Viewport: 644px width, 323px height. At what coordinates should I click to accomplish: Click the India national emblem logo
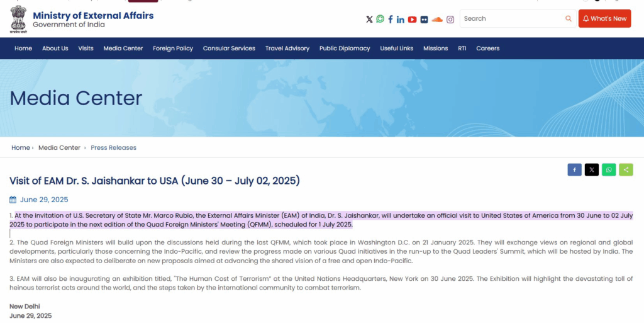click(18, 18)
